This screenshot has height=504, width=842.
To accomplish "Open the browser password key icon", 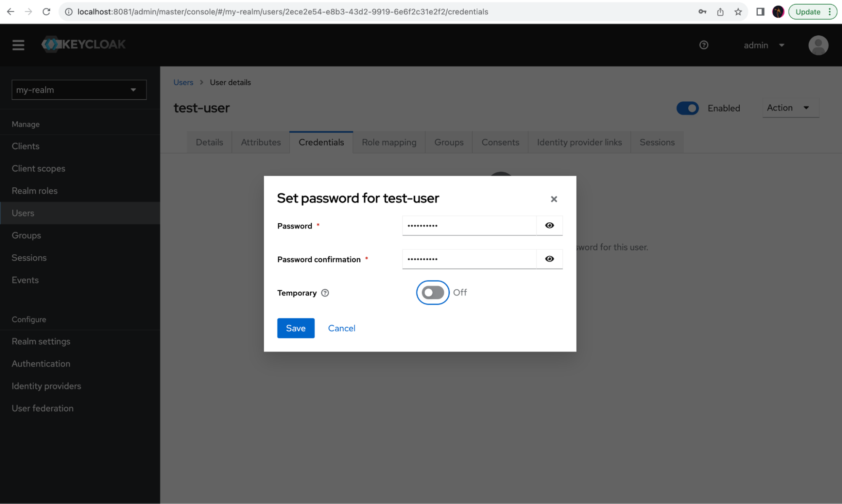I will tap(702, 12).
